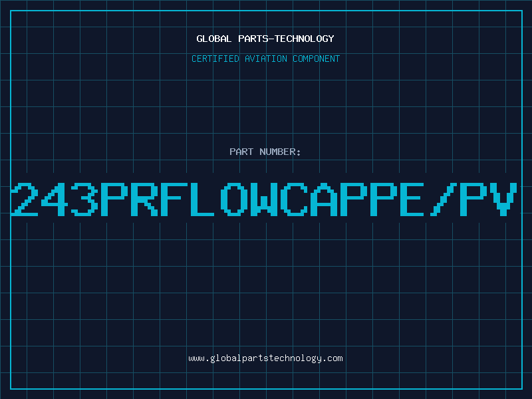
Task: Click the GLOBAL PARTS-TECHNOLOGY heading
Action: pyautogui.click(x=265, y=39)
